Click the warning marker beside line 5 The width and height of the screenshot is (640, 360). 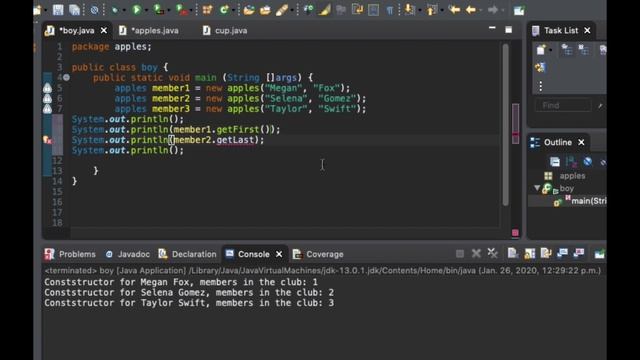pos(47,88)
